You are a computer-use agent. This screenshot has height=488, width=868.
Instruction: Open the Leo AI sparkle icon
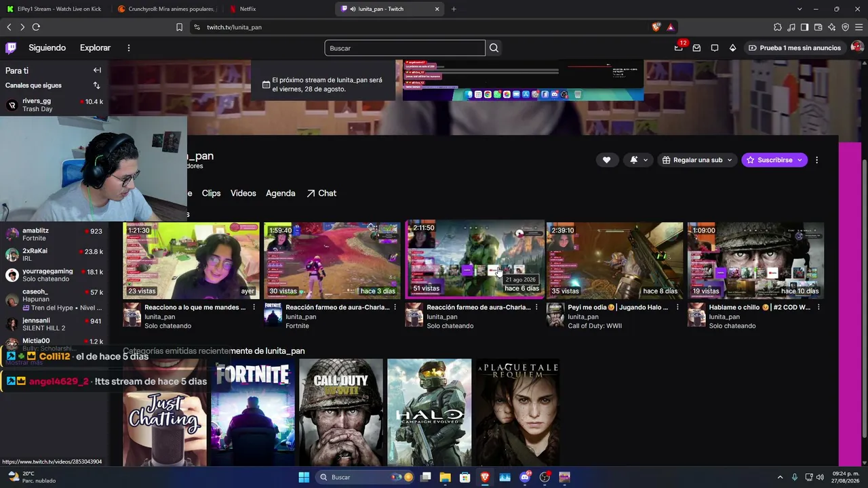831,27
